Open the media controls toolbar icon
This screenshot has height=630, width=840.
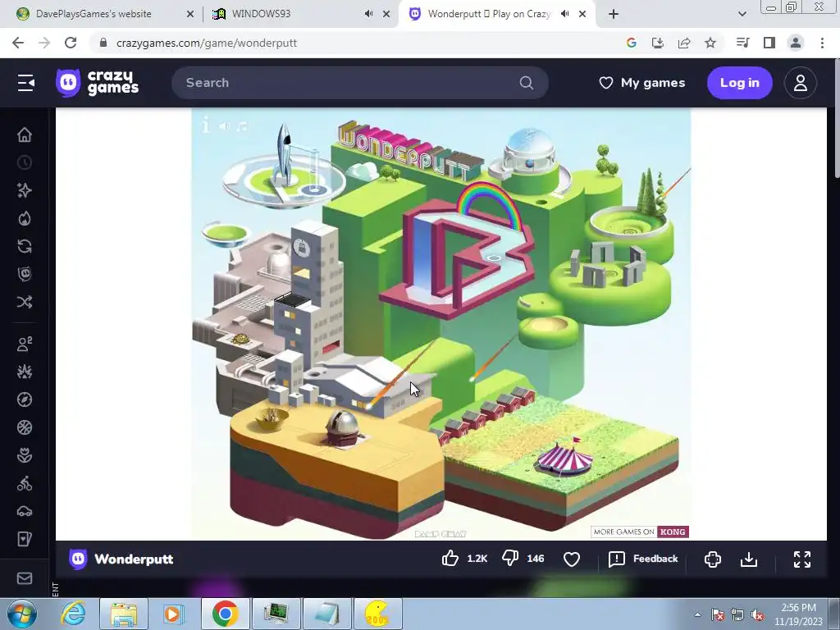pos(742,43)
